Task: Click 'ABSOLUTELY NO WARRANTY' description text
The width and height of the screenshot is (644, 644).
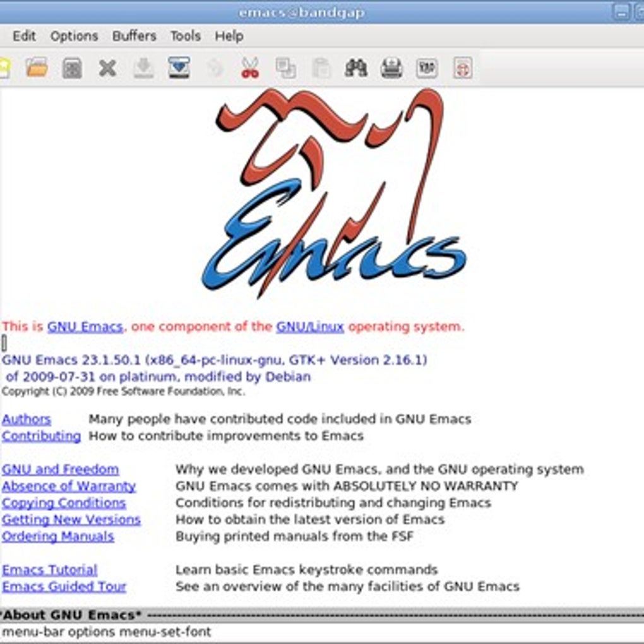Action: [346, 486]
